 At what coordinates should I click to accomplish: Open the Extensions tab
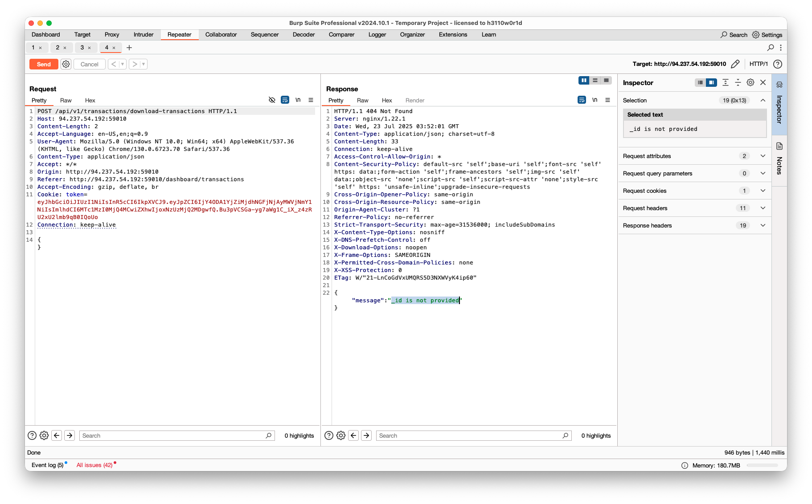(453, 35)
